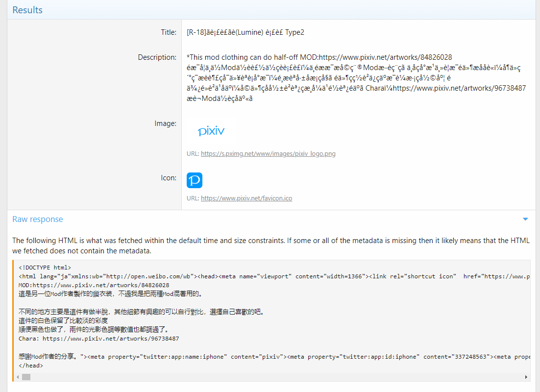Click the Image field label
The image size is (540, 392).
coord(165,123)
